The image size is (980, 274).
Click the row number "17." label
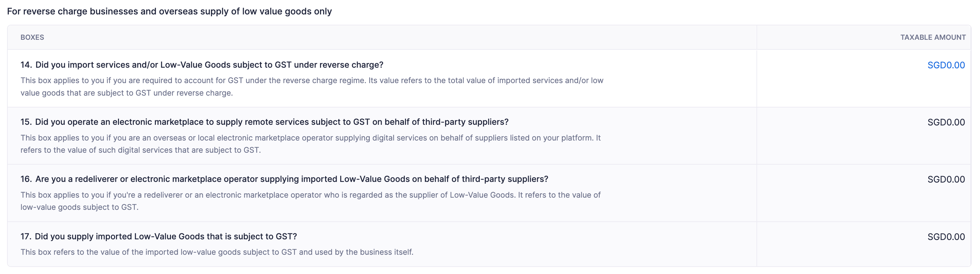tap(26, 236)
